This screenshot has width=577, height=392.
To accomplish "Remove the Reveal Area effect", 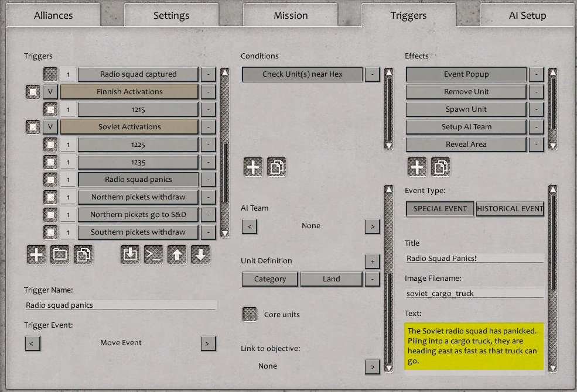I will coord(537,145).
